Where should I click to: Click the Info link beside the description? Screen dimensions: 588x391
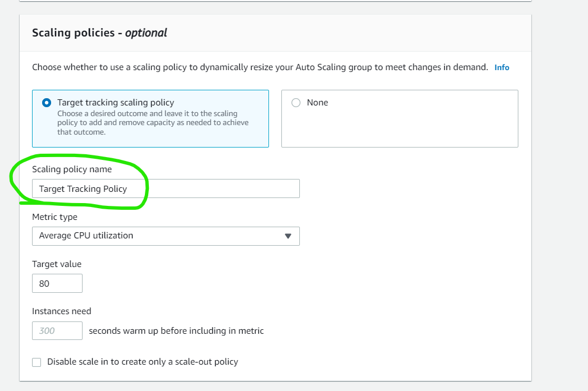[502, 67]
